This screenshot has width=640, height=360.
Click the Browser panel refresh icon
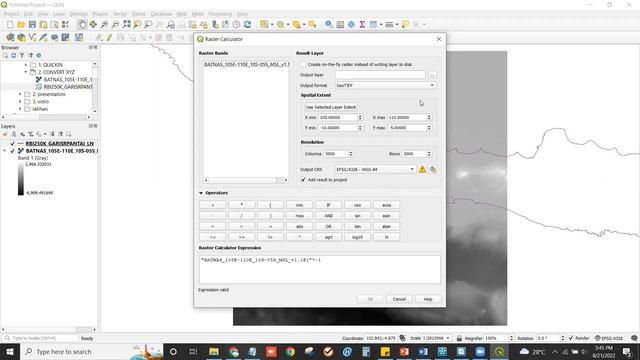(x=13, y=55)
